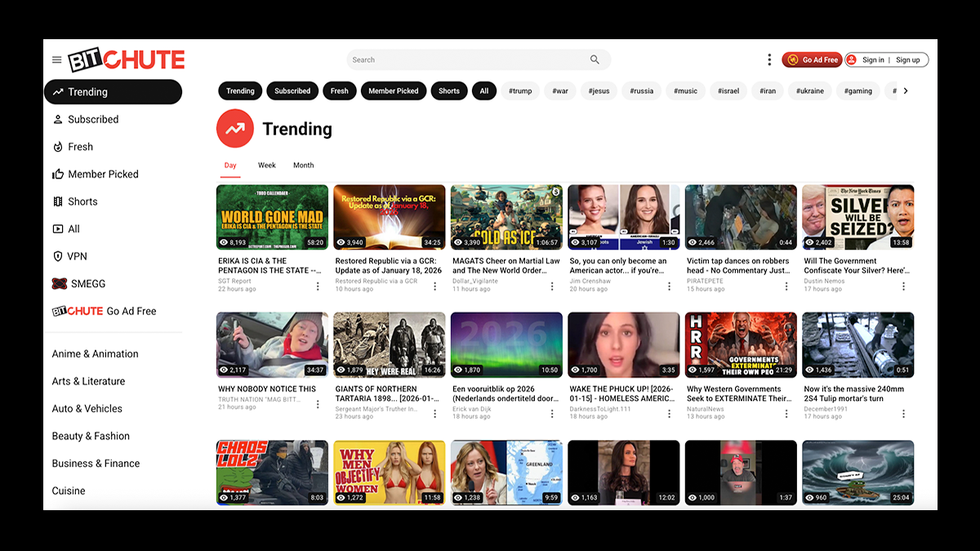Click the Go Ad Free button
The image size is (980, 551).
[813, 60]
